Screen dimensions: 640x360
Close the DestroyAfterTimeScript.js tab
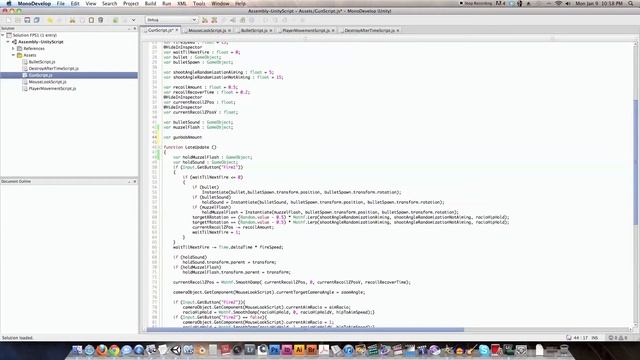coord(398,30)
